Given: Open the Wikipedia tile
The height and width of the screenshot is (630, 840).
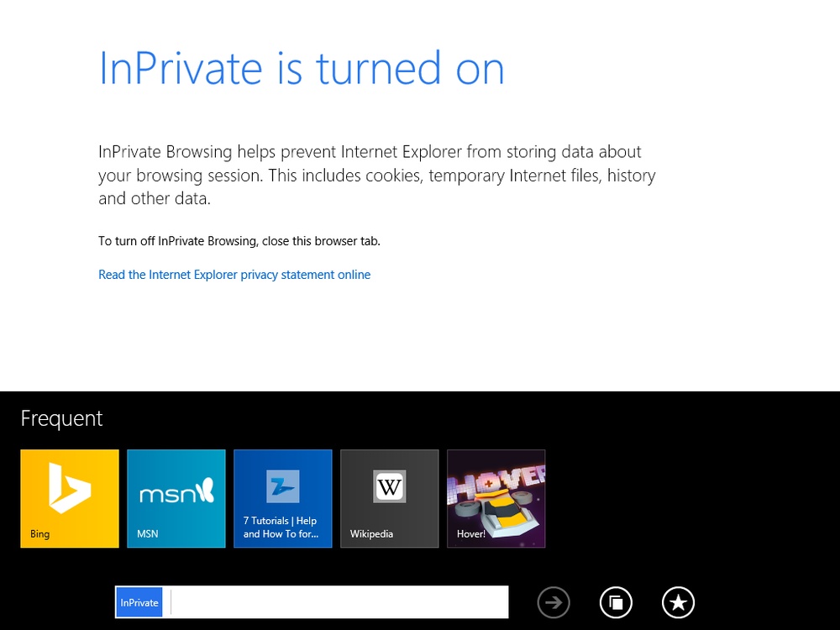Looking at the screenshot, I should (x=390, y=499).
